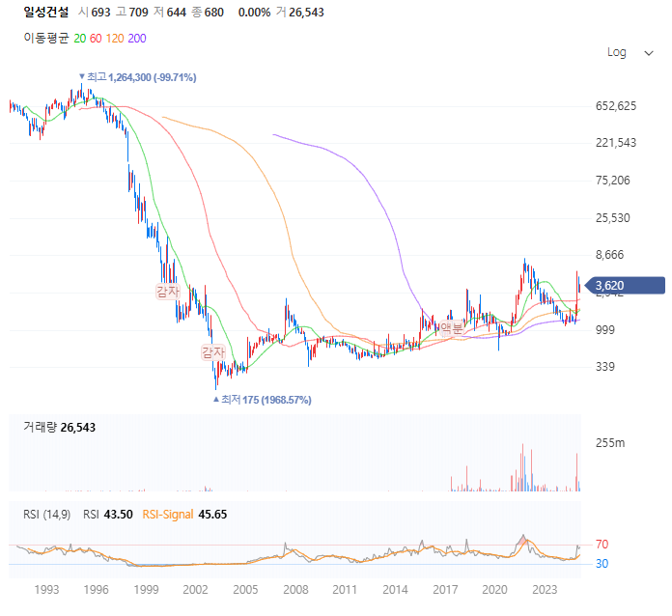
Task: Click the 2008 year on time axis
Action: coord(295,590)
